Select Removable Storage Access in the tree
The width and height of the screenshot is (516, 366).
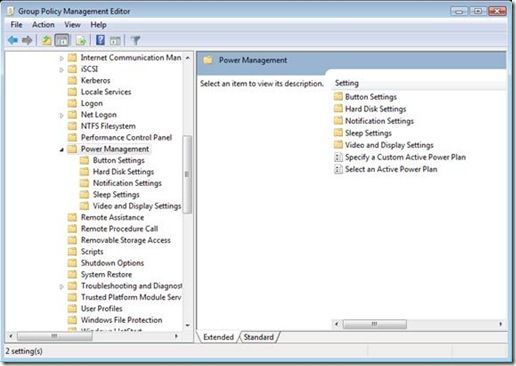point(126,240)
